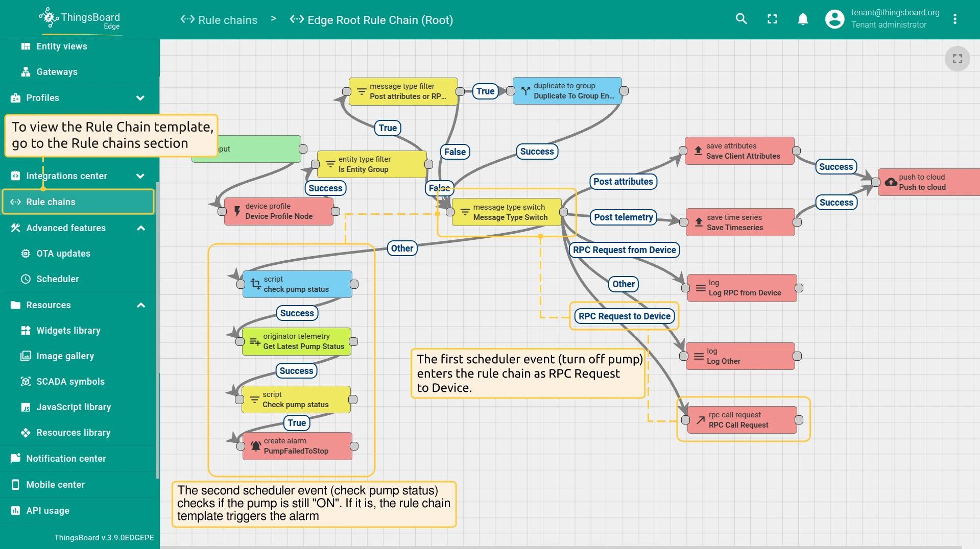Viewport: 980px width, 549px height.
Task: Open the notifications bell
Action: pyautogui.click(x=803, y=19)
